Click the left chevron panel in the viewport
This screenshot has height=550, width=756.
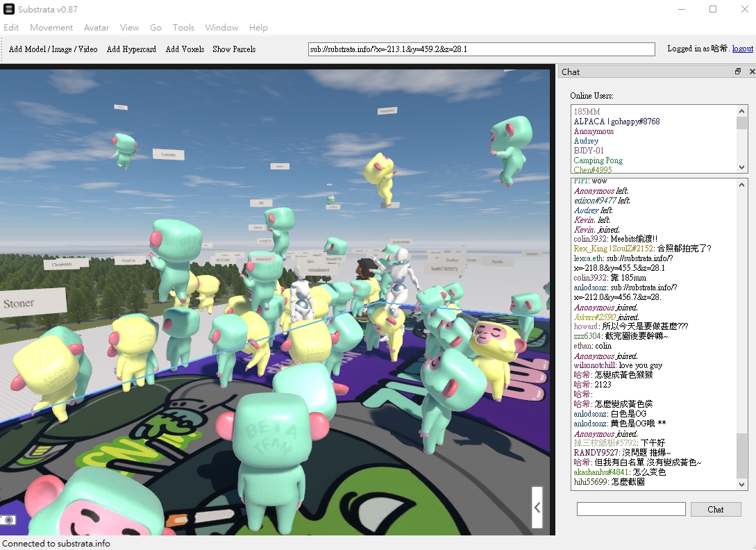tap(537, 507)
